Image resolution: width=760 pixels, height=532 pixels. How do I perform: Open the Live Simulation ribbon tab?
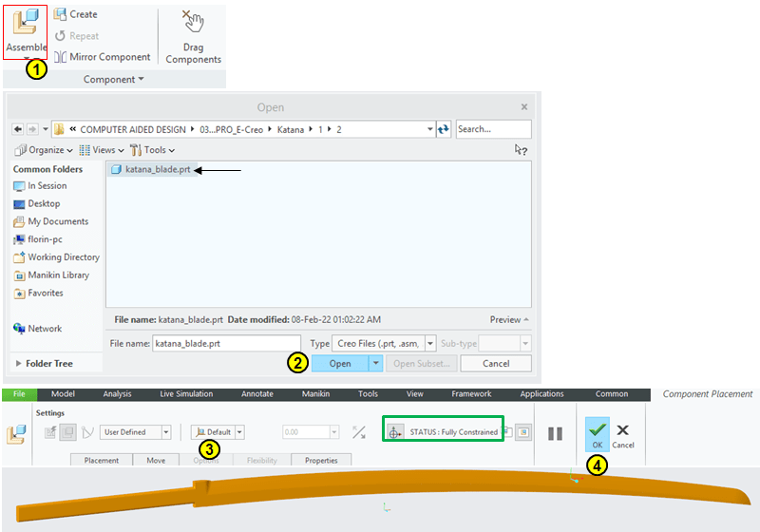(x=186, y=394)
